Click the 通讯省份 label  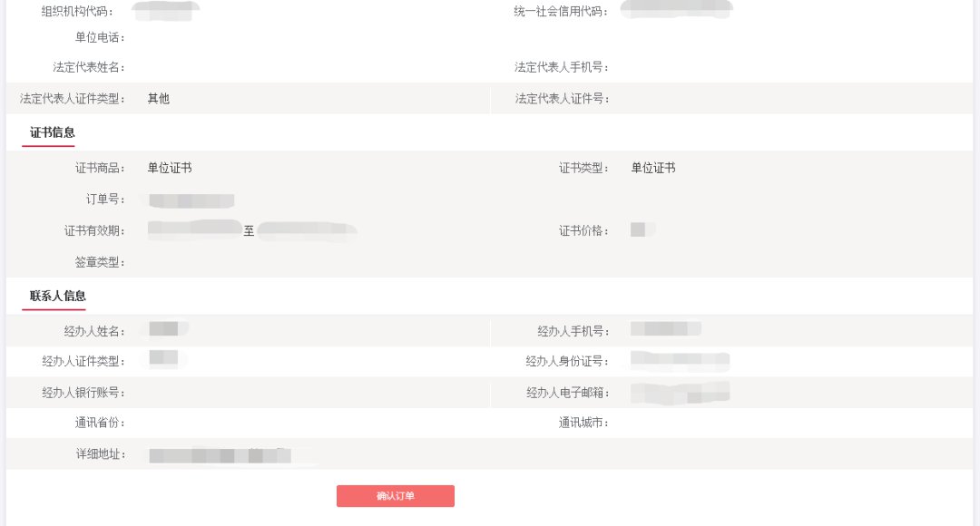point(100,423)
